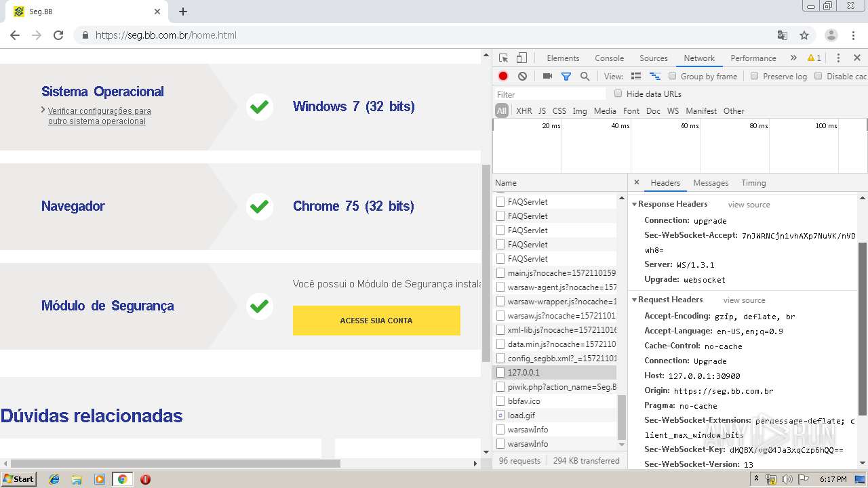This screenshot has height=488, width=868.
Task: Filter requests by JS type
Action: tap(542, 111)
